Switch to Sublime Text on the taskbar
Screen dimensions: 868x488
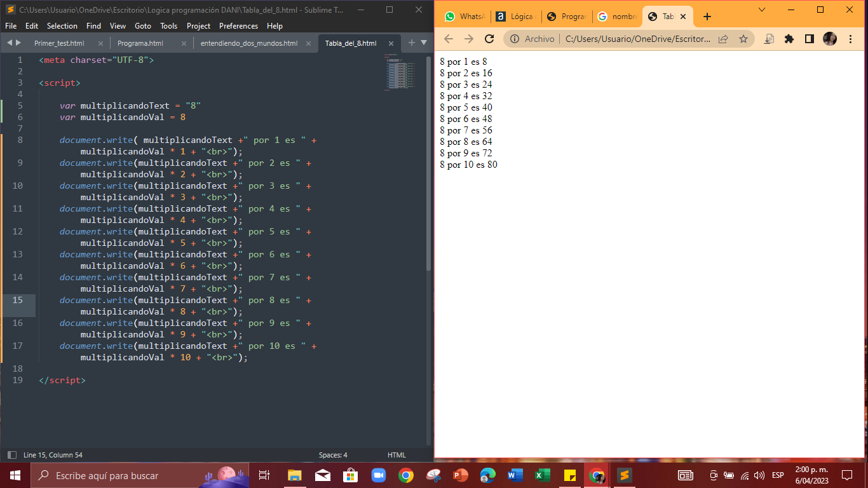(625, 475)
